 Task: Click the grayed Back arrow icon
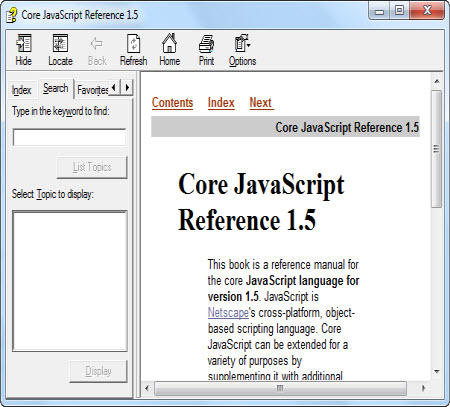pos(97,43)
